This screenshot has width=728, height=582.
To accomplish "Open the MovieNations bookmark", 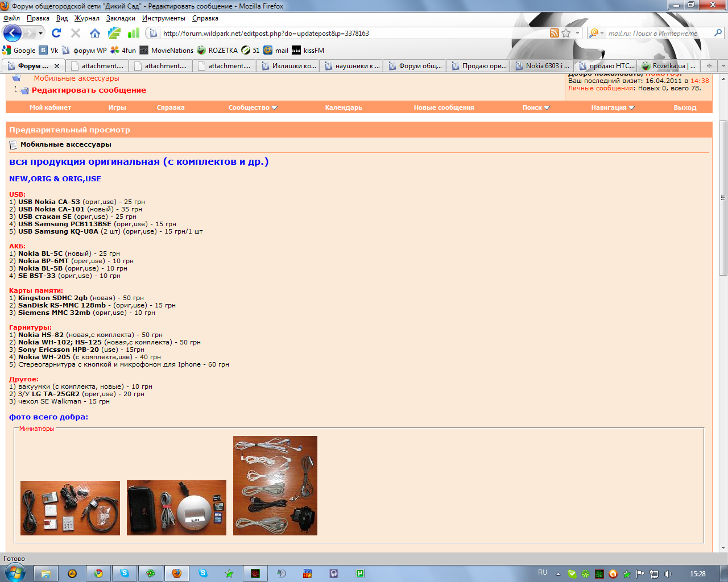I will coord(167,50).
